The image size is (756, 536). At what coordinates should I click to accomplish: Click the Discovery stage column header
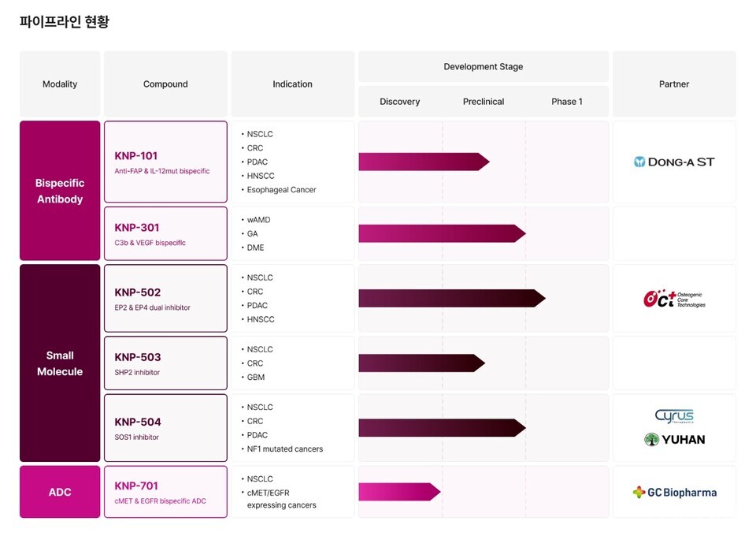click(x=400, y=102)
